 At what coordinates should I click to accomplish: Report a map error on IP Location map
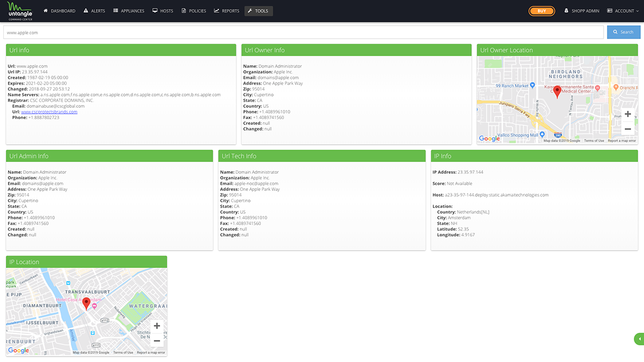[x=151, y=352]
